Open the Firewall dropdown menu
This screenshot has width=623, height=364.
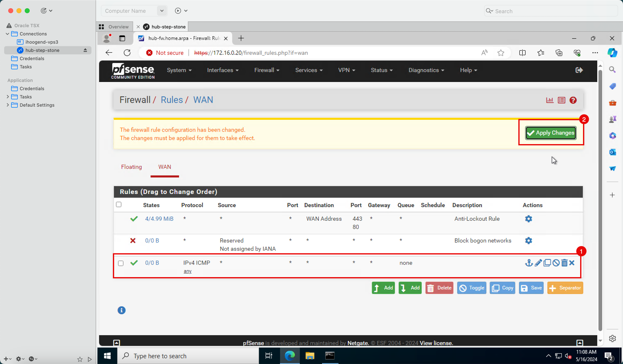tap(267, 70)
